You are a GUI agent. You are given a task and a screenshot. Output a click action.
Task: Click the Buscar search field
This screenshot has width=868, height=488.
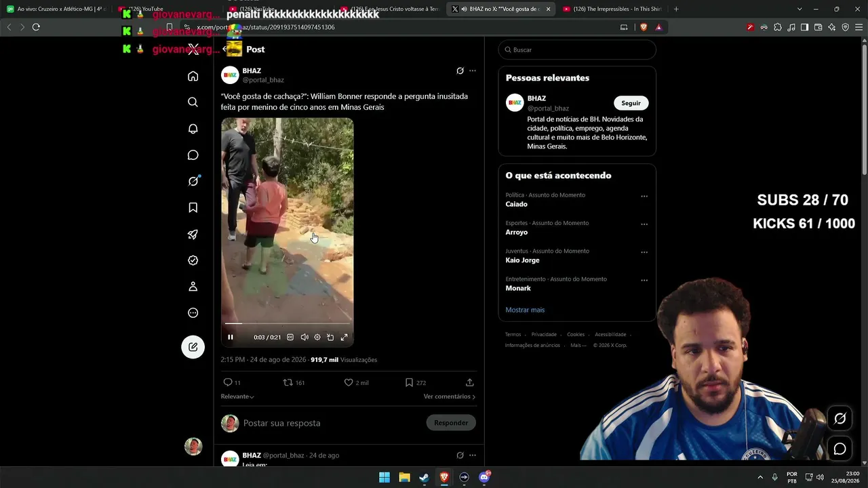[577, 49]
